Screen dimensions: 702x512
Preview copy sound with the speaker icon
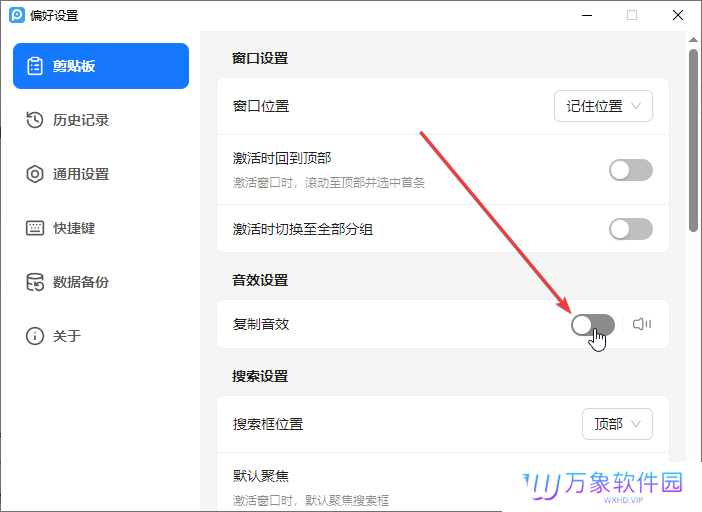(642, 324)
